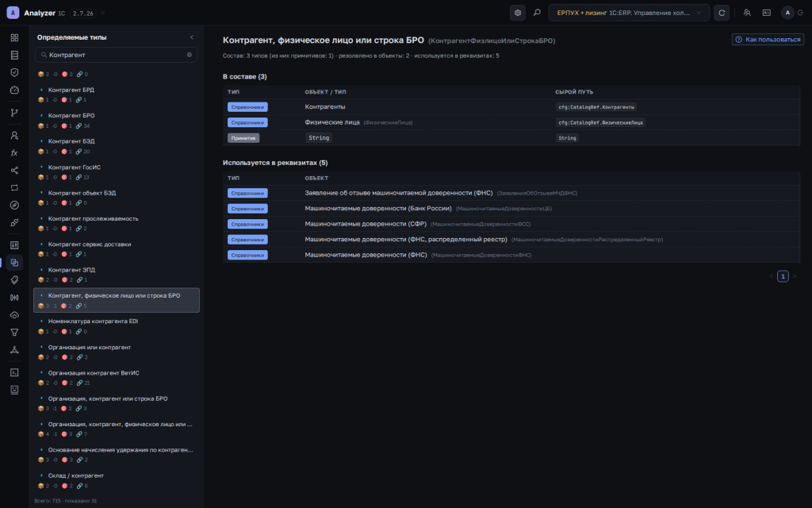Select 'Организация или контрагент' list item
Viewport: 812px width, 508px height.
click(117, 352)
